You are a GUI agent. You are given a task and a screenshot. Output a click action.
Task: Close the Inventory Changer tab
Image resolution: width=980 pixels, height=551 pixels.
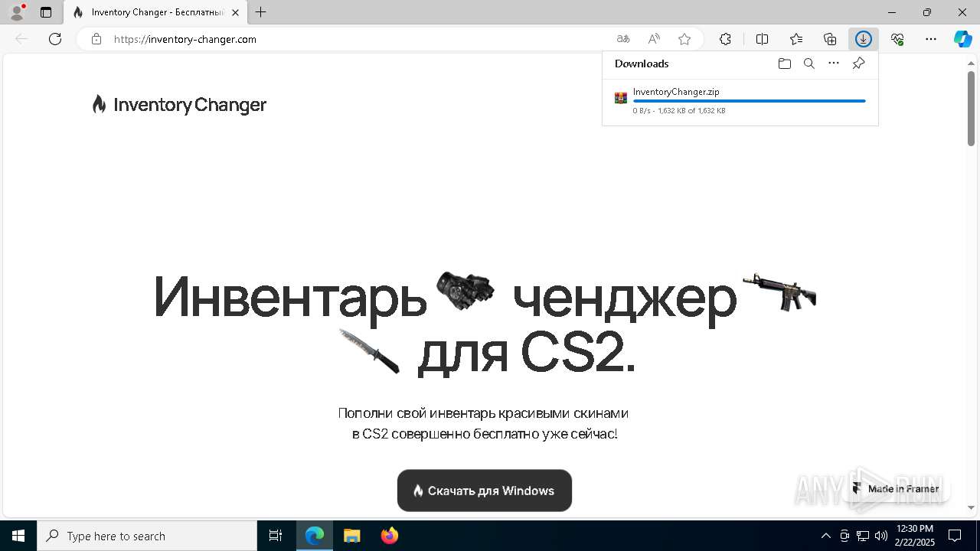coord(235,12)
